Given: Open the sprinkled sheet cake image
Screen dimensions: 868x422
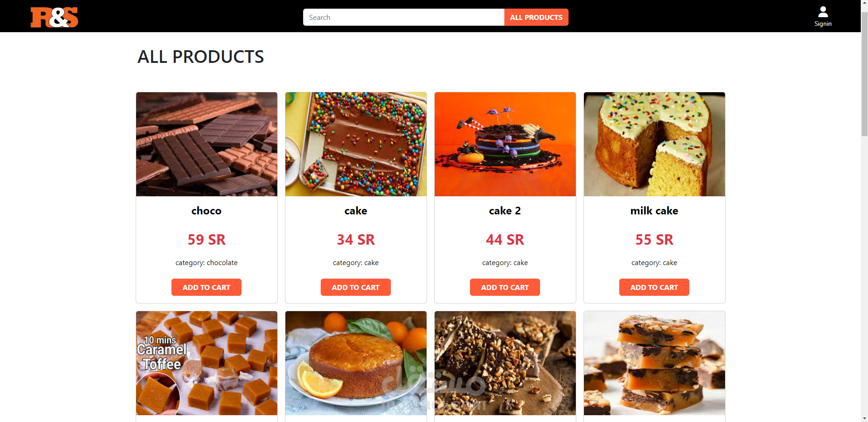Looking at the screenshot, I should 356,144.
